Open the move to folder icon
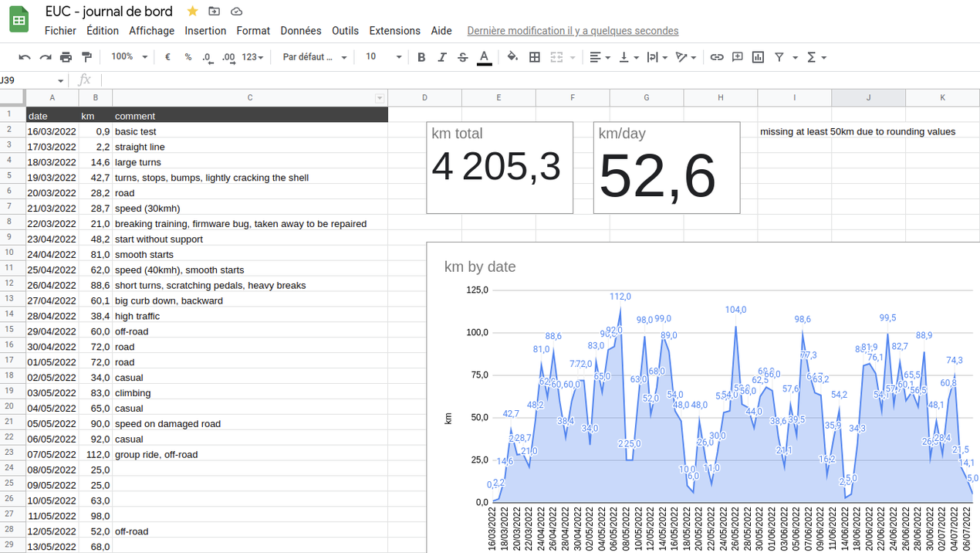This screenshot has height=553, width=980. (214, 11)
